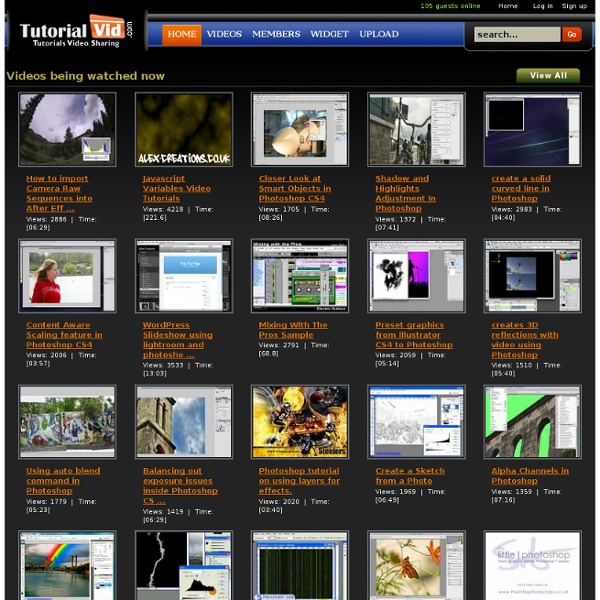Screen dimensions: 600x600
Task: Open the WordPress Slideshow video thumbnail
Action: point(184,276)
